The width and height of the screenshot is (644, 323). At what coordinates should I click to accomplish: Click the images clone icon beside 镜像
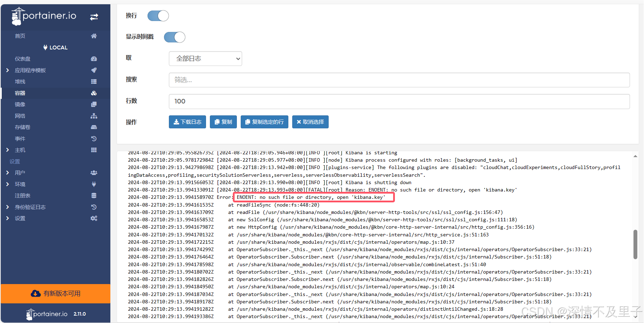94,104
